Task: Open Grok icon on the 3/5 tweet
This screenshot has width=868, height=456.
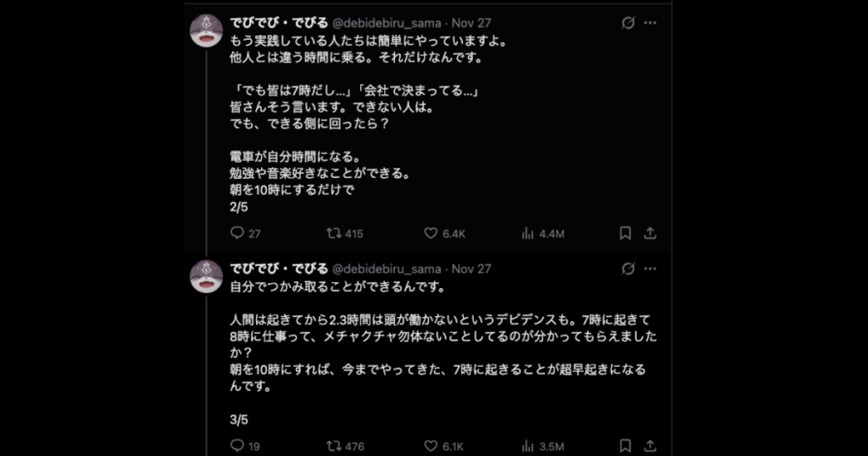Action: [628, 269]
